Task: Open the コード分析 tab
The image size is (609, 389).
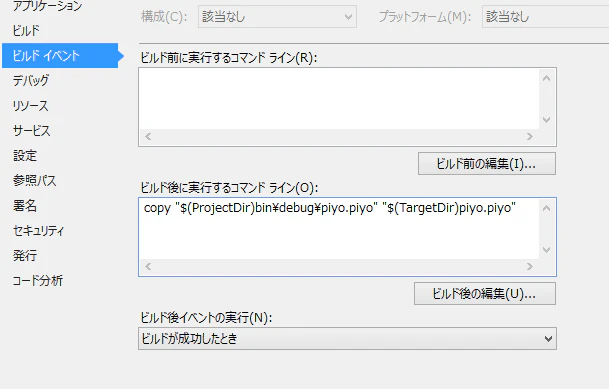Action: pos(38,280)
